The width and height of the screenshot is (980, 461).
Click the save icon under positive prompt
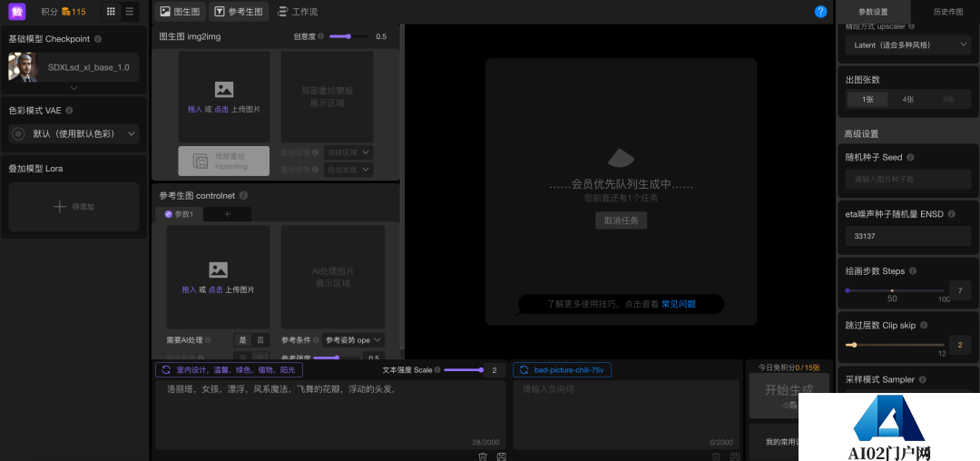tap(501, 456)
